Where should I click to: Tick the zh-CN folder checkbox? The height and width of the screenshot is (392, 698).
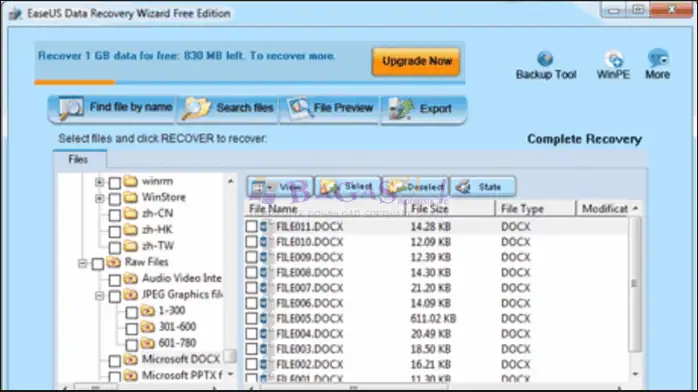(x=115, y=215)
